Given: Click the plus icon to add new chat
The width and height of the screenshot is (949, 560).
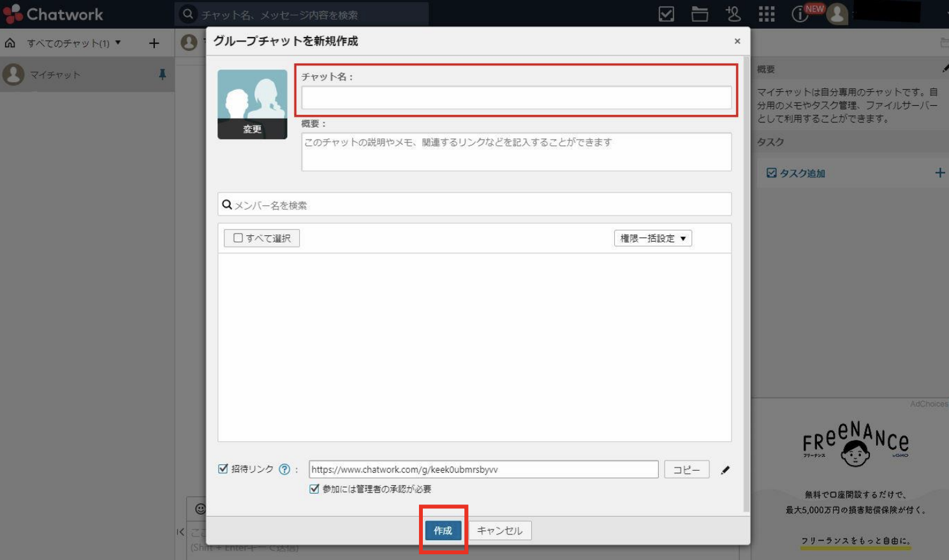Looking at the screenshot, I should [x=154, y=43].
